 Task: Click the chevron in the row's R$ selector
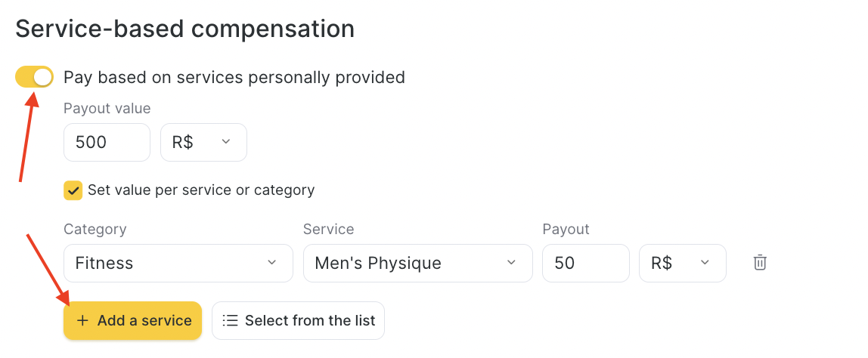705,262
